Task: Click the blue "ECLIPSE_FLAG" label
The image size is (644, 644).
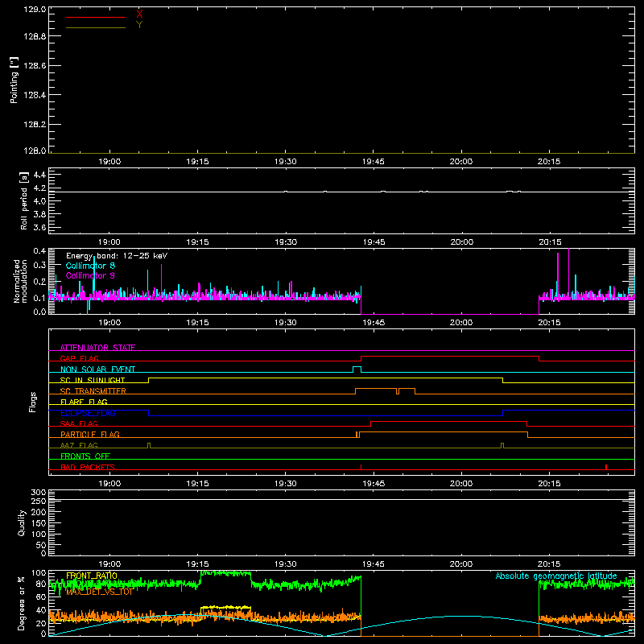Action: point(88,413)
